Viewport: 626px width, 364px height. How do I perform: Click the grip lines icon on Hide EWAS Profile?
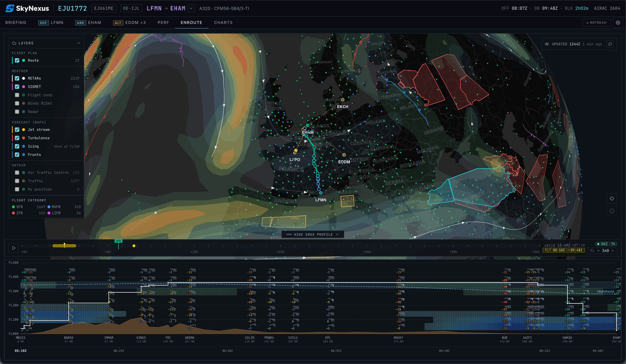(x=289, y=234)
